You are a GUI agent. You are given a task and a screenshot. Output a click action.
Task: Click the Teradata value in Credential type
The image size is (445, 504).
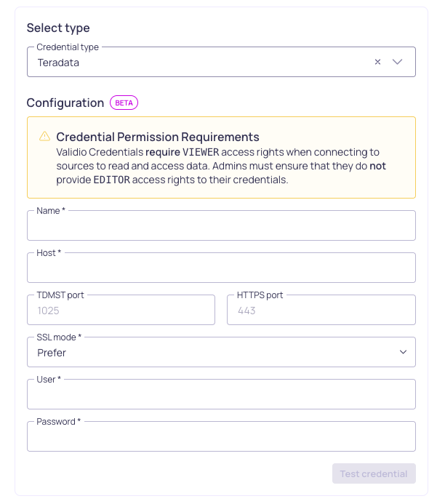[58, 63]
